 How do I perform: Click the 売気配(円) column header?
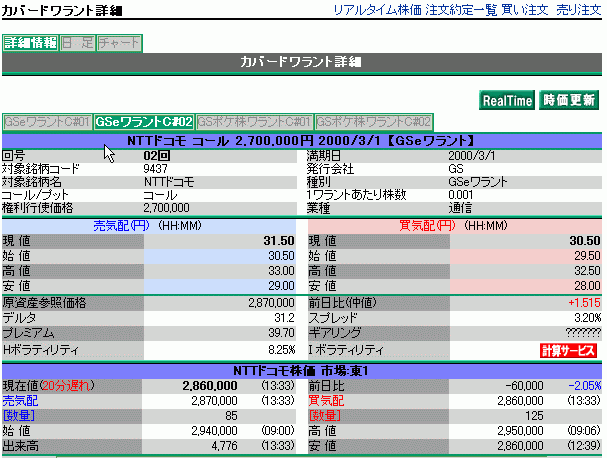click(x=120, y=226)
